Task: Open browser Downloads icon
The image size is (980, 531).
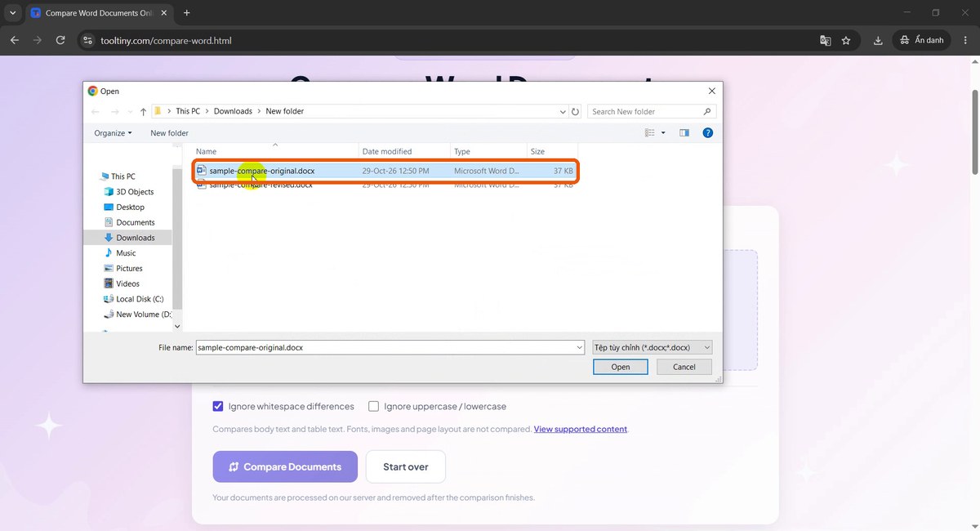Action: click(878, 40)
